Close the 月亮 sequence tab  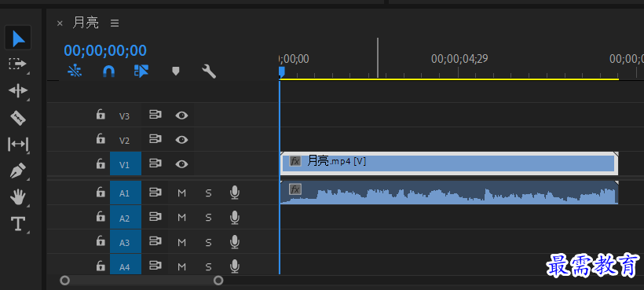[60, 24]
